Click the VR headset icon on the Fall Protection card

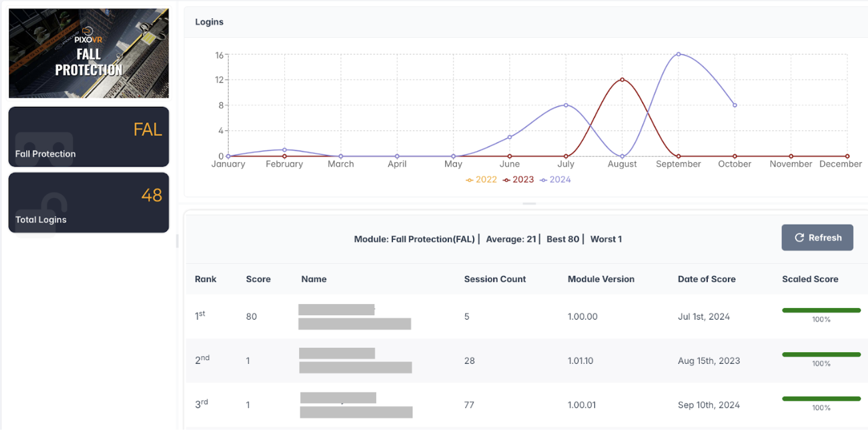click(x=44, y=146)
